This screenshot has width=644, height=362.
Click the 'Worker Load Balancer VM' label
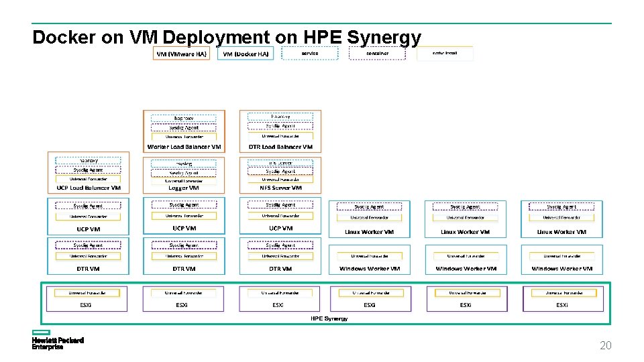tap(184, 147)
